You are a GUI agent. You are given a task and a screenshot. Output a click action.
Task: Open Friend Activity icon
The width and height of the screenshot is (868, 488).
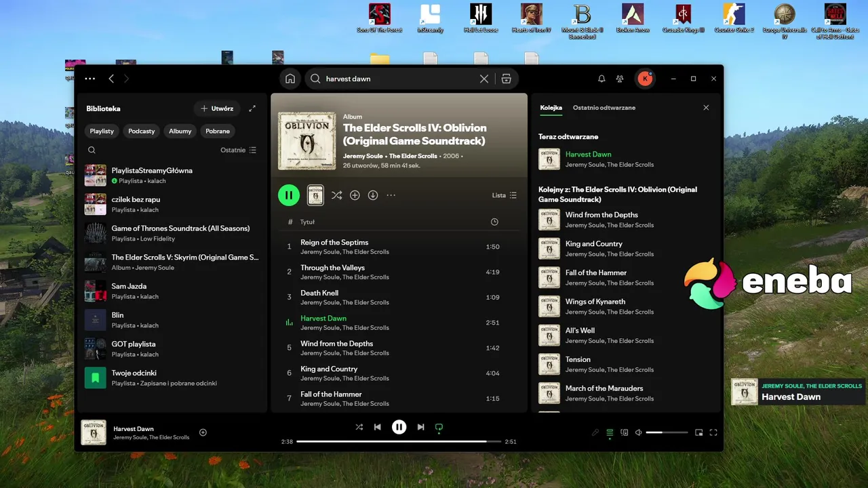pos(620,79)
